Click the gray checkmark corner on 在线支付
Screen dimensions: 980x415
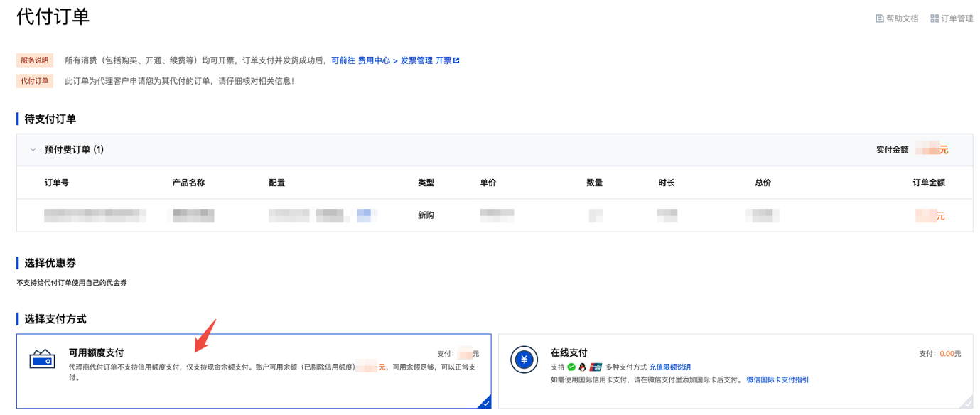tap(966, 402)
